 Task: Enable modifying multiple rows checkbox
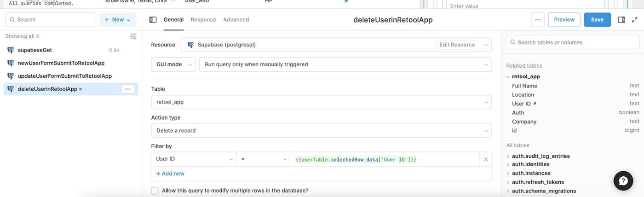(155, 191)
